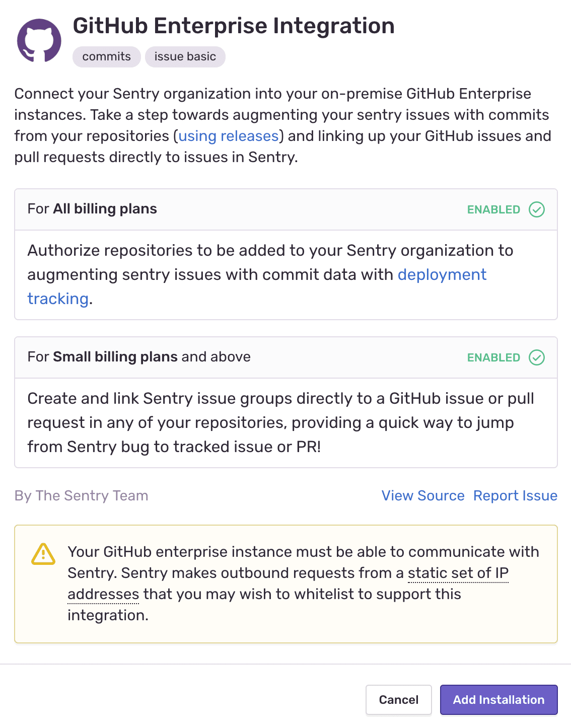Screen dimensions: 571x728
Task: Select the "commits" feature tag
Action: coord(106,56)
